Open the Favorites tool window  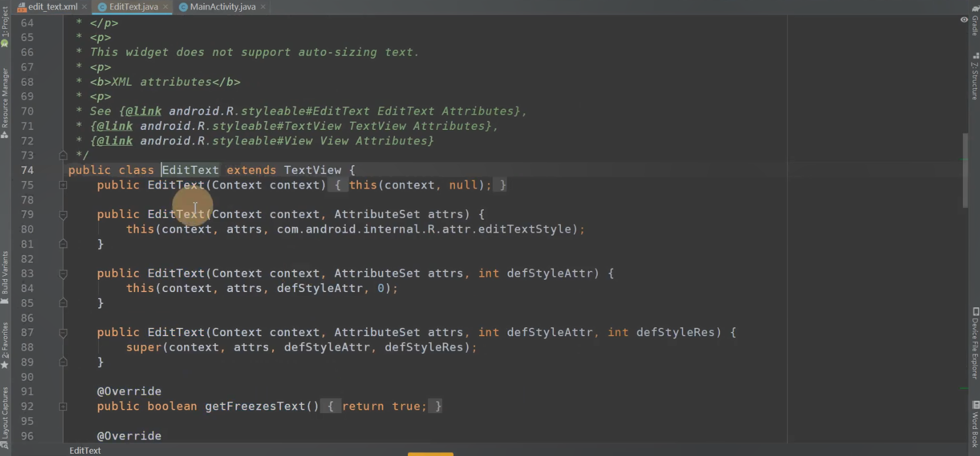click(x=5, y=346)
